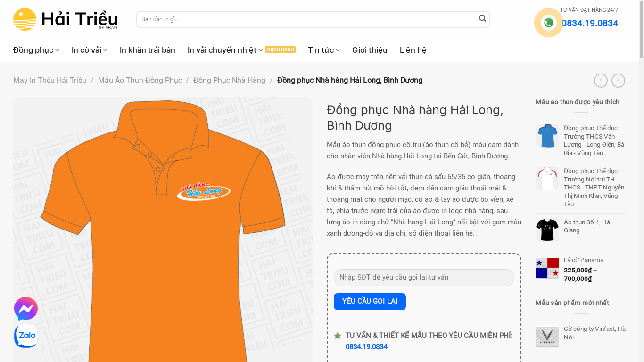Go to Mẫu Áo Thun Đồng Phục breadcrumb
This screenshot has width=644, height=362.
140,81
